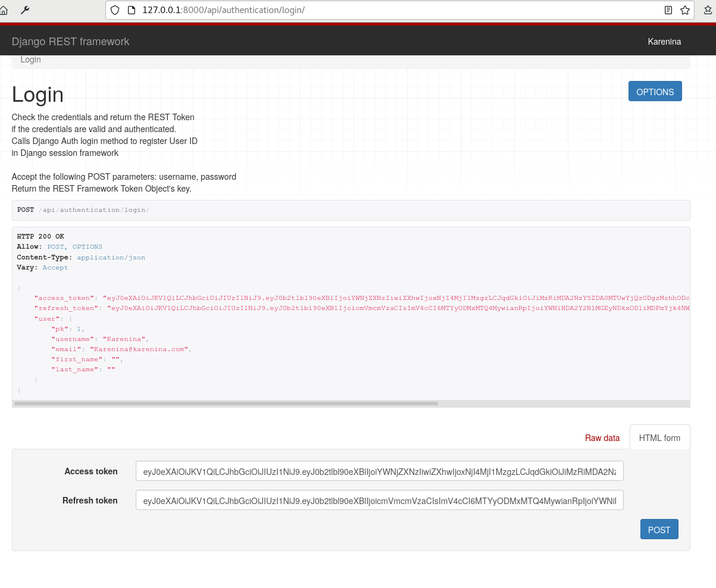
Task: Open the downloads icon at far right
Action: (x=708, y=10)
